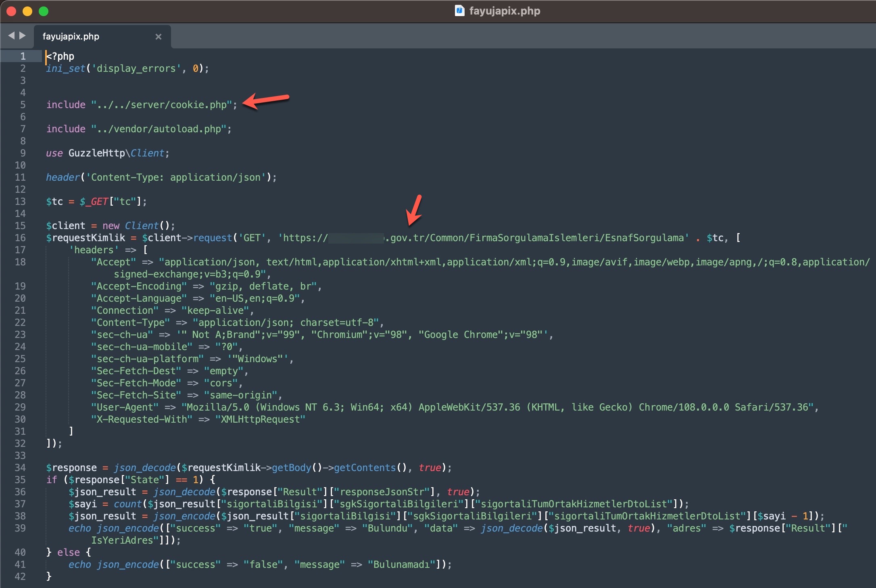Click the "Bulunamadı" message string
Screen dimensions: 876x588
pos(401,564)
